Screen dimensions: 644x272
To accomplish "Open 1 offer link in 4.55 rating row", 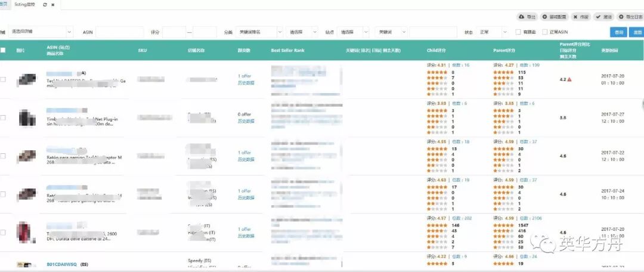I will point(244,153).
